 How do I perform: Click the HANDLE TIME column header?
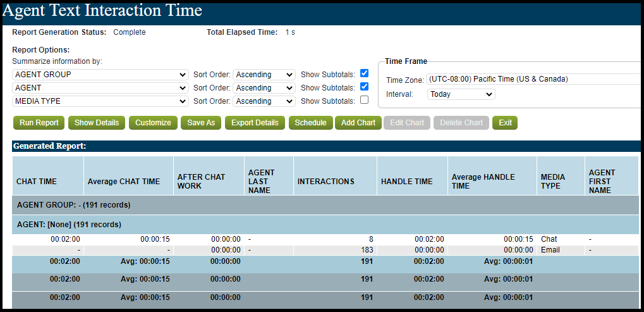click(x=412, y=175)
